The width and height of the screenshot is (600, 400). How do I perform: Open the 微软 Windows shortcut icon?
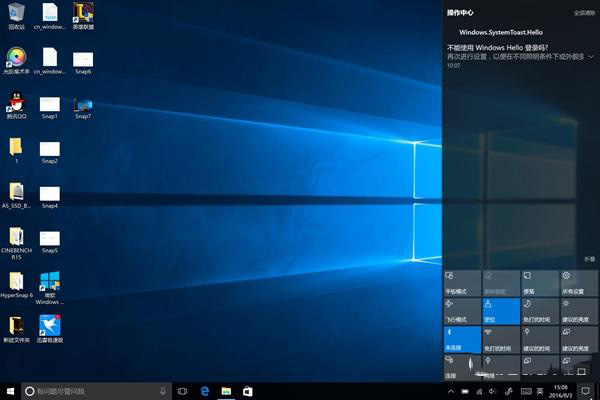coord(50,288)
